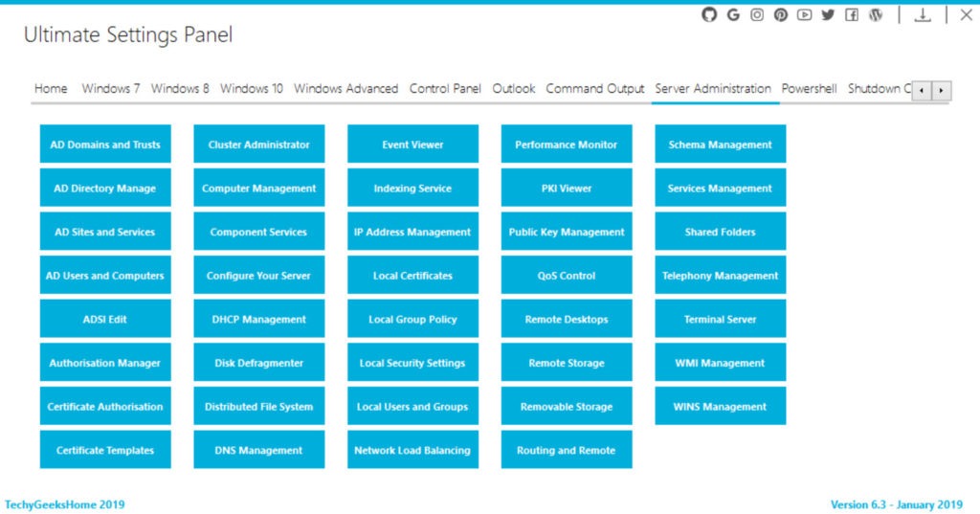The height and width of the screenshot is (514, 980).
Task: Open Configure Your Server
Action: (258, 275)
